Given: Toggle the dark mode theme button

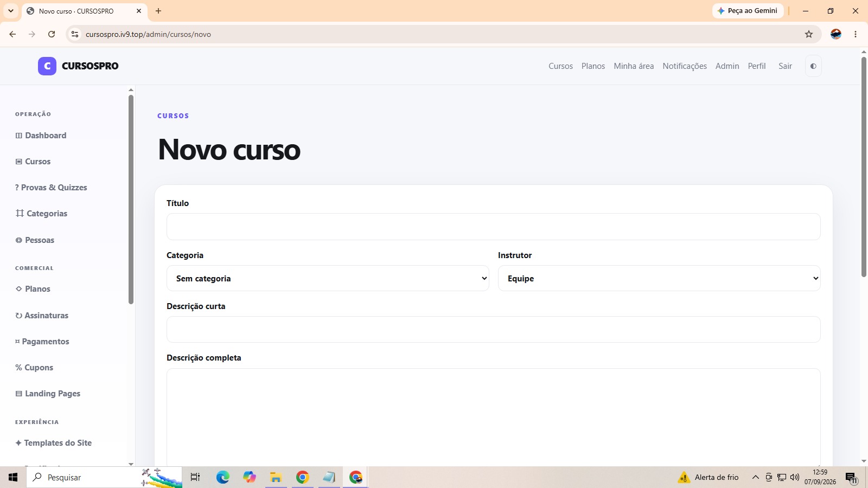Looking at the screenshot, I should click(813, 66).
